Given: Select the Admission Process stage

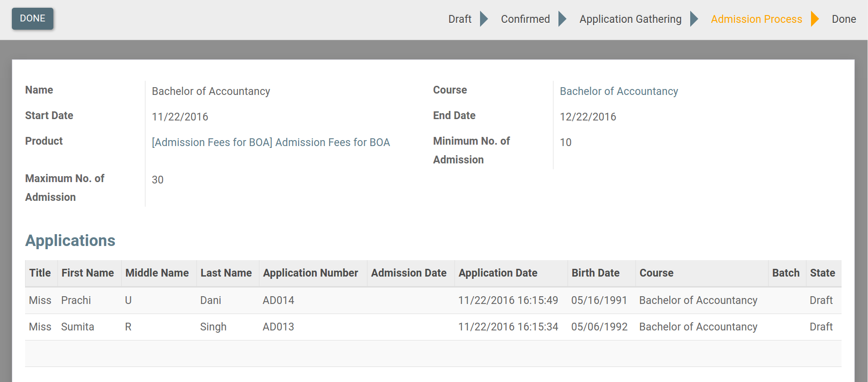Looking at the screenshot, I should tap(756, 19).
